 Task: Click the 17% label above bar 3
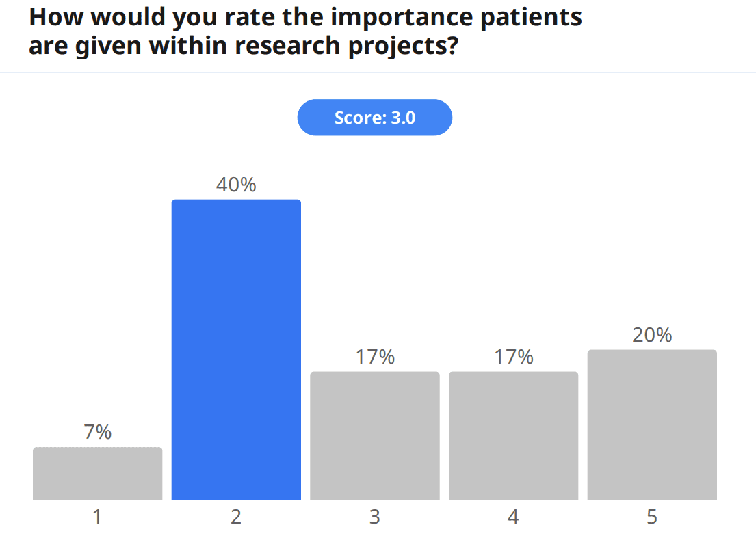(374, 357)
